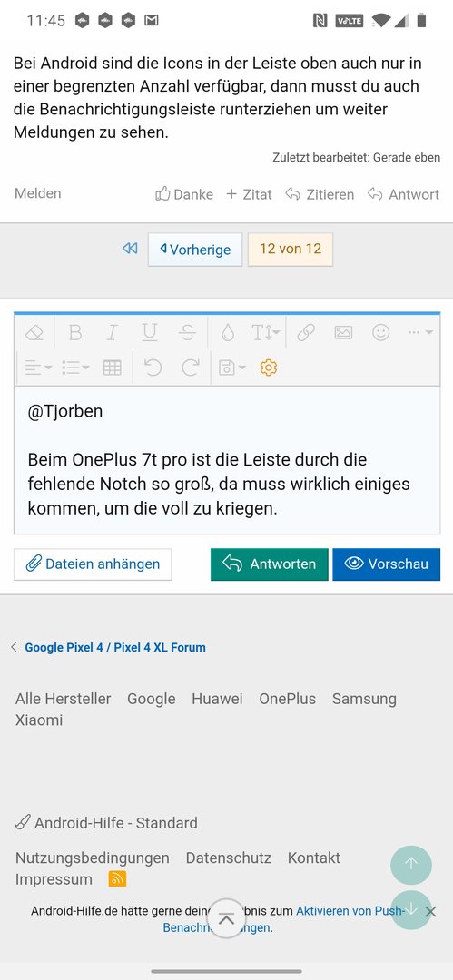453x980 pixels.
Task: Open the save draft dropdown
Action: pyautogui.click(x=232, y=367)
